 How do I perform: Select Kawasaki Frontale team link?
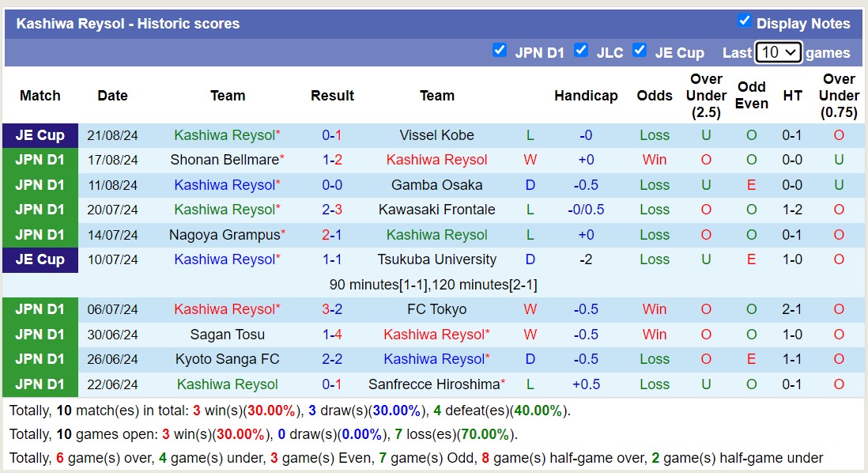click(436, 210)
